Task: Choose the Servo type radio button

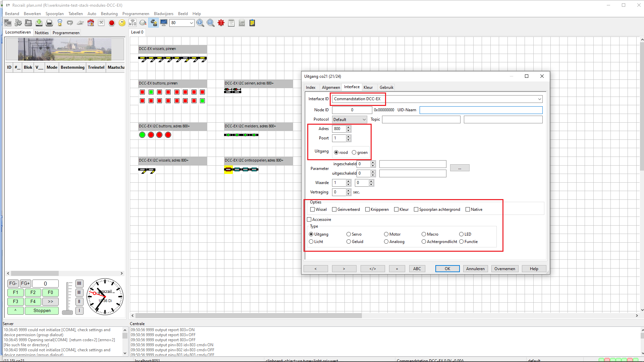Action: point(348,234)
